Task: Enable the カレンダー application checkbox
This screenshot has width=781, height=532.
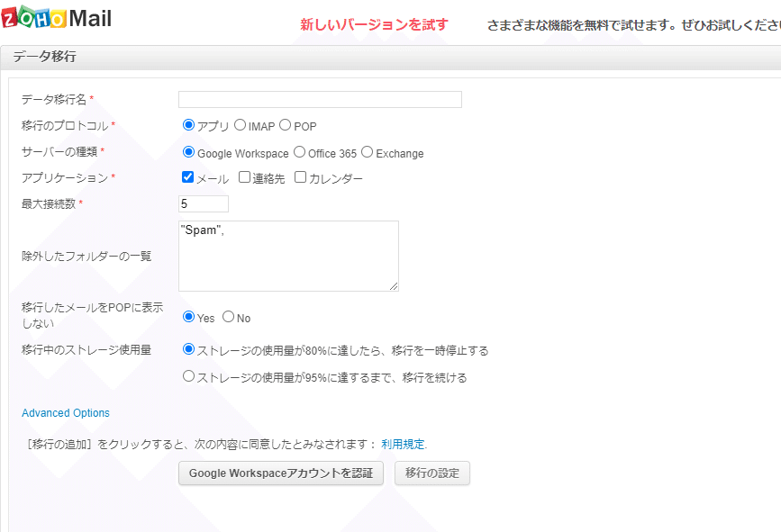Action: [x=300, y=177]
